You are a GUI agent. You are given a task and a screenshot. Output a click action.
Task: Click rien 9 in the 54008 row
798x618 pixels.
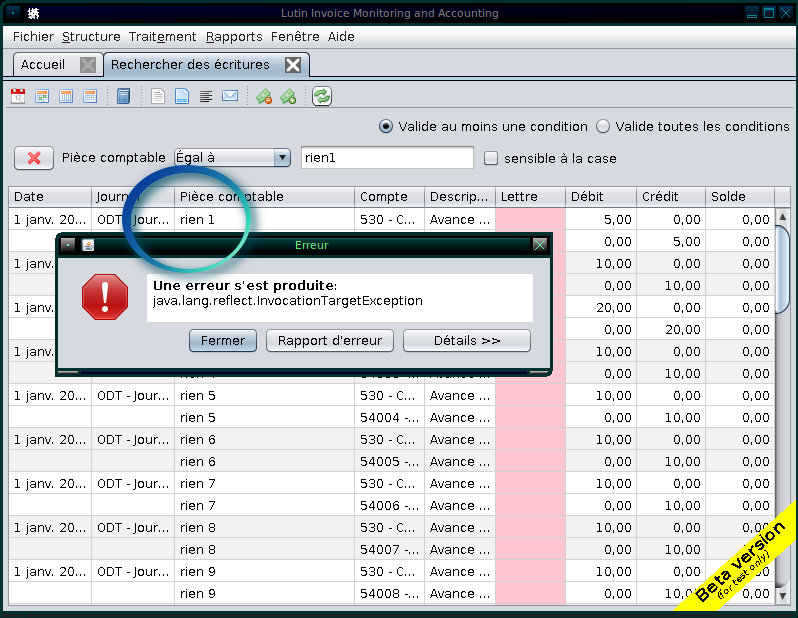264,594
